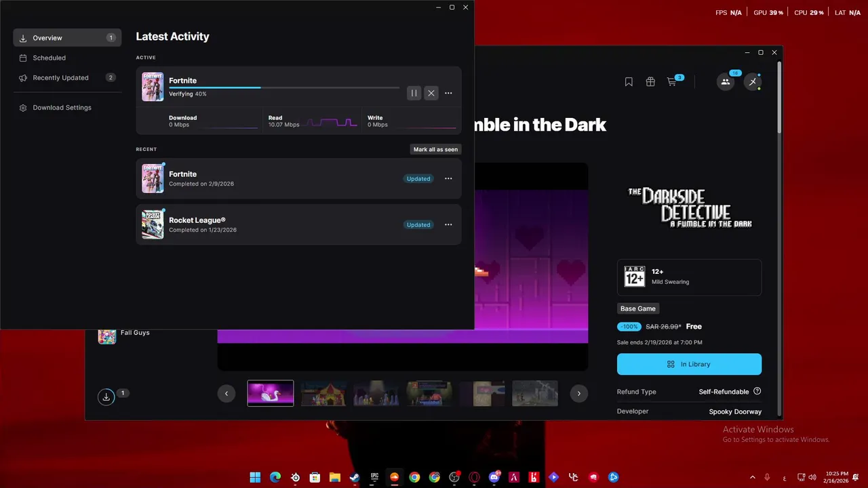
Task: Click the Spooky Doorway developer link
Action: point(735,411)
